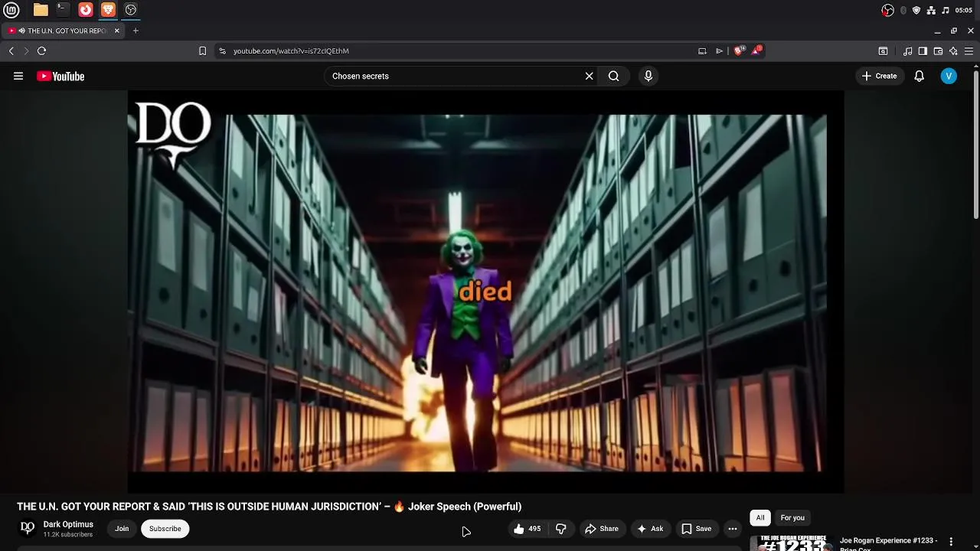Go back to the previous page
Screen dimensions: 980x551
point(11,51)
